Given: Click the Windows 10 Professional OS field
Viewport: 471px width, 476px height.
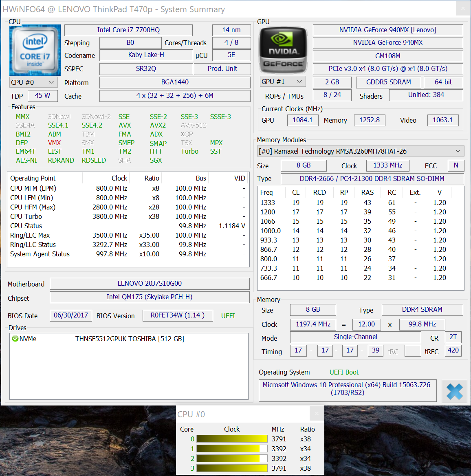Looking at the screenshot, I should (348, 390).
